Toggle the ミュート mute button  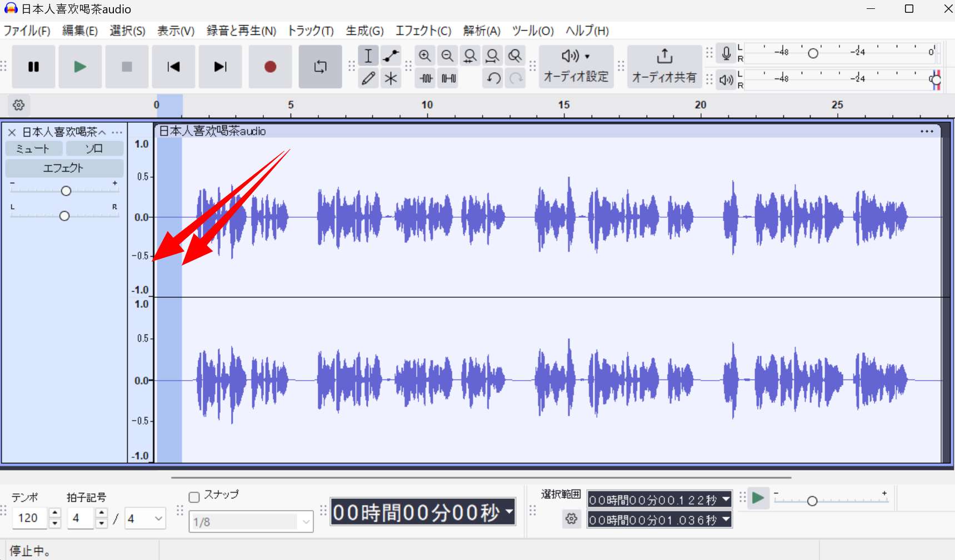(x=33, y=149)
